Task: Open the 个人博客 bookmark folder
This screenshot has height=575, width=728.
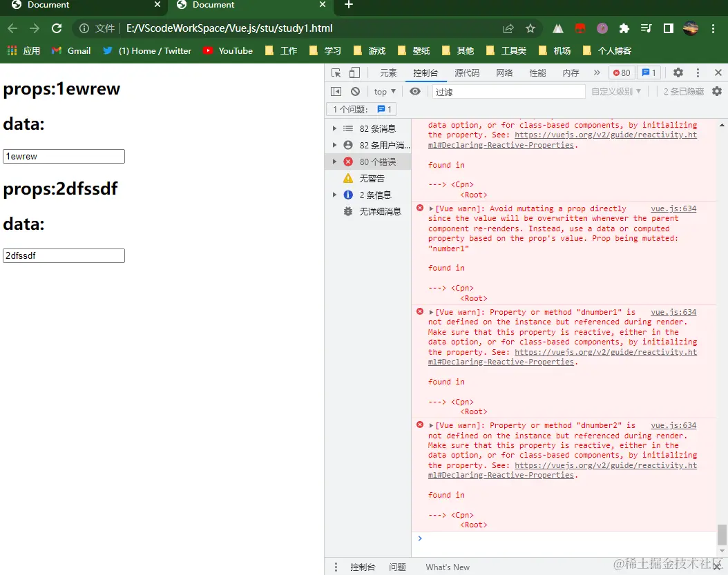Action: [x=607, y=50]
